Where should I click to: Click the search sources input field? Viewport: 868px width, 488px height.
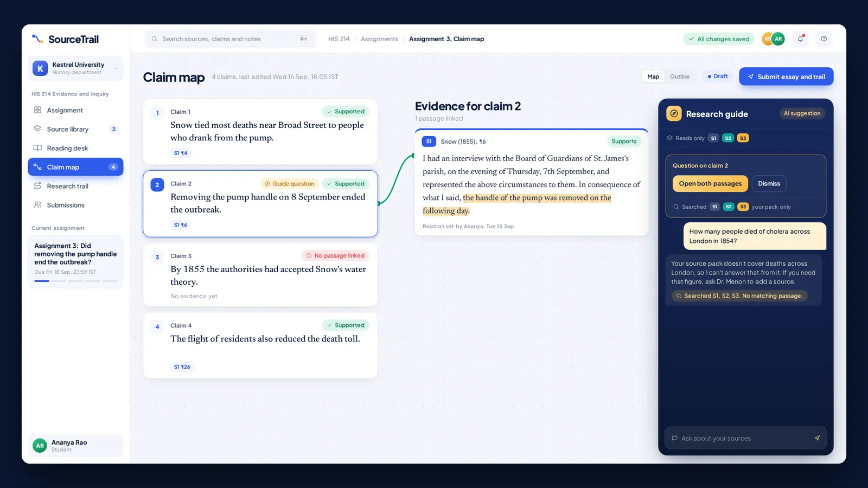coord(230,39)
